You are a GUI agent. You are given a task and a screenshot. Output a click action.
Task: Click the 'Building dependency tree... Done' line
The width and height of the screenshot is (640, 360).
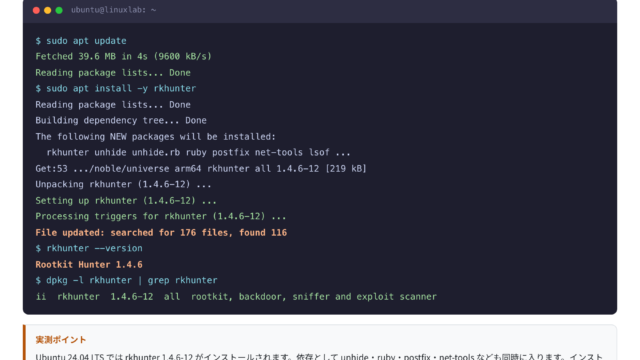coord(121,120)
